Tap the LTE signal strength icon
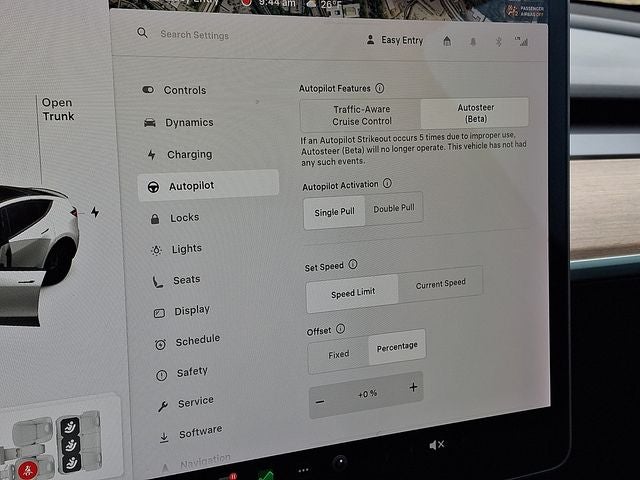640x480 pixels. [522, 41]
